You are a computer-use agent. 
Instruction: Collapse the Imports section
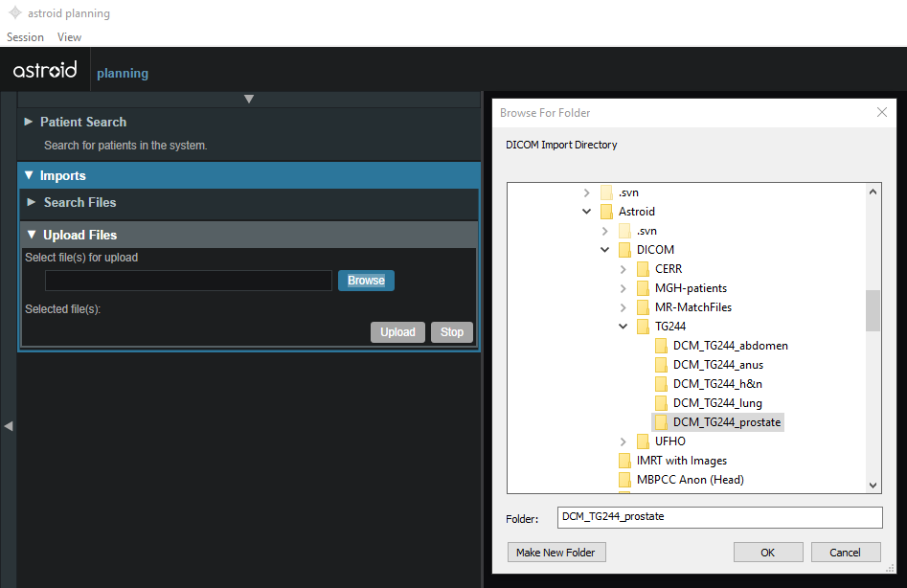pyautogui.click(x=29, y=176)
